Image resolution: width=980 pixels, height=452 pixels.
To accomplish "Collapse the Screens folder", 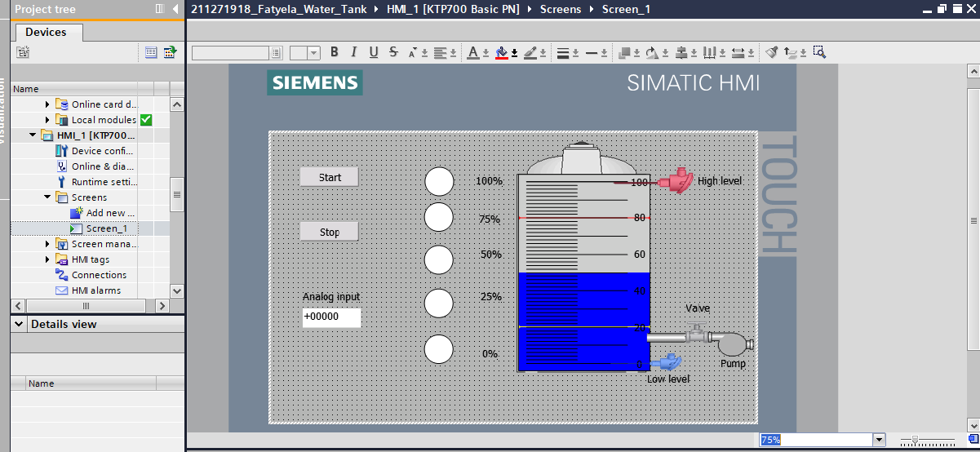I will click(48, 197).
